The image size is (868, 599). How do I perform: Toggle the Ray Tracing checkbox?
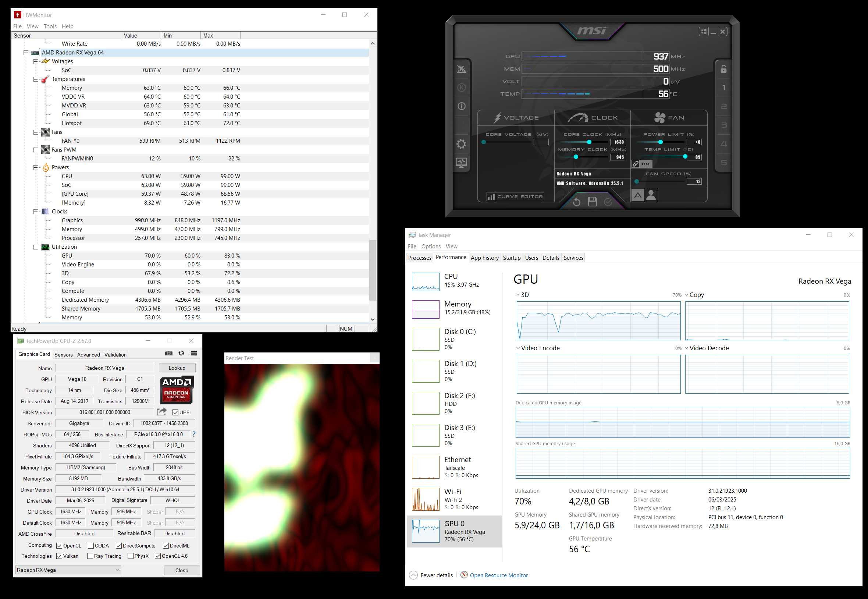click(x=90, y=556)
